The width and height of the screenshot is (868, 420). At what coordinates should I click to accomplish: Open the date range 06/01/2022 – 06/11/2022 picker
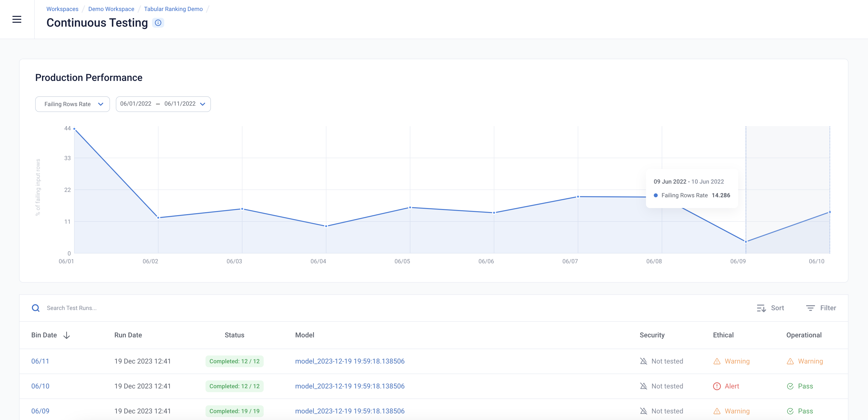pyautogui.click(x=163, y=104)
